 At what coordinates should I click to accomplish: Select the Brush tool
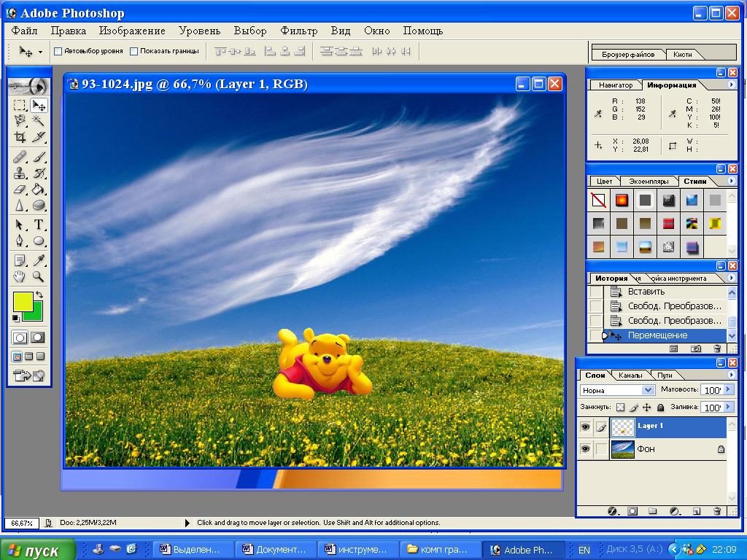coord(39,157)
